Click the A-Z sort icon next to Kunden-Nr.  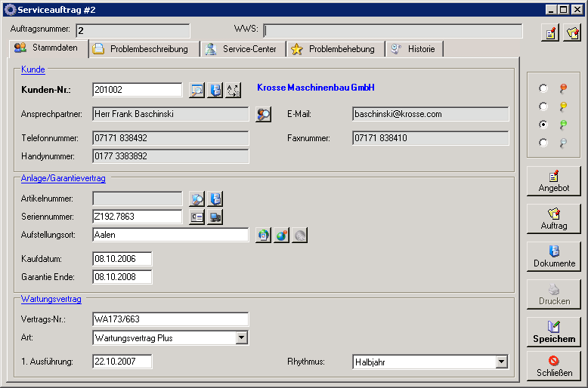click(x=234, y=90)
